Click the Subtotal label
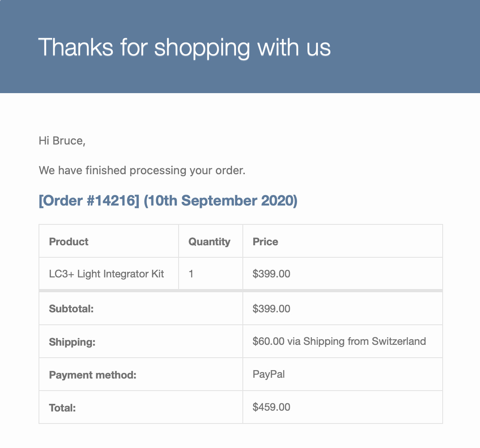The height and width of the screenshot is (448, 480). coord(71,309)
